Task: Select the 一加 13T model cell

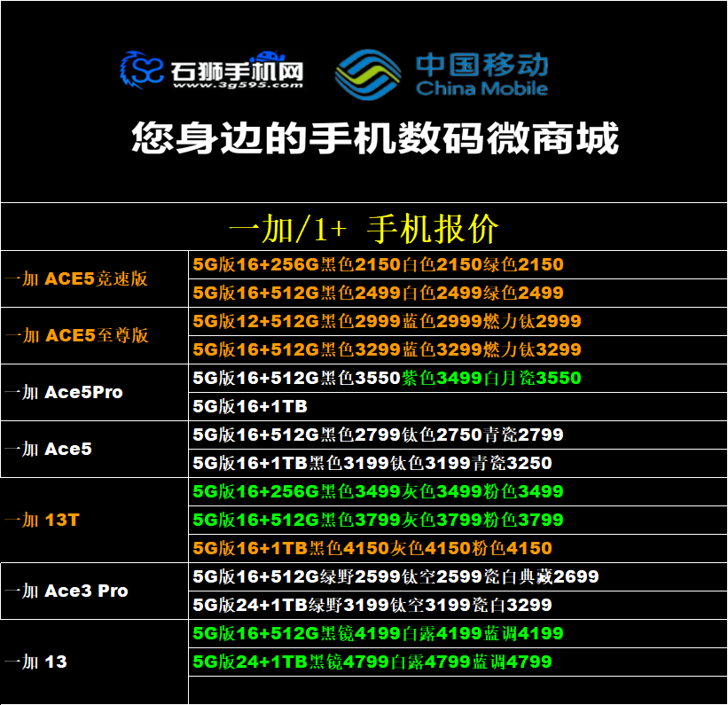Action: [94, 520]
